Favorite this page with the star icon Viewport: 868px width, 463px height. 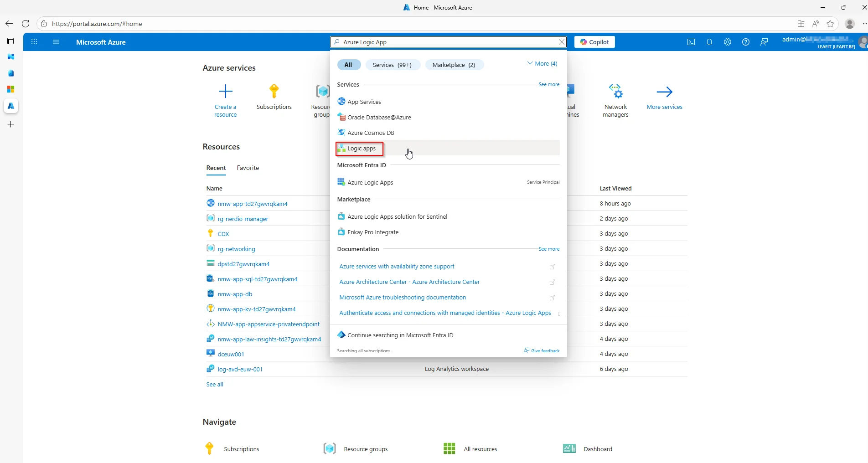830,24
